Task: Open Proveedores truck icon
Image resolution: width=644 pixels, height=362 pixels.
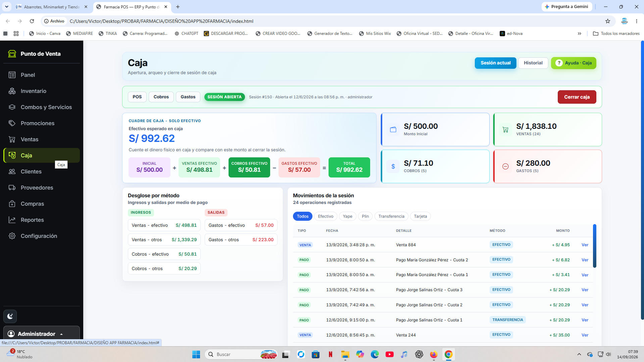Action: point(12,188)
